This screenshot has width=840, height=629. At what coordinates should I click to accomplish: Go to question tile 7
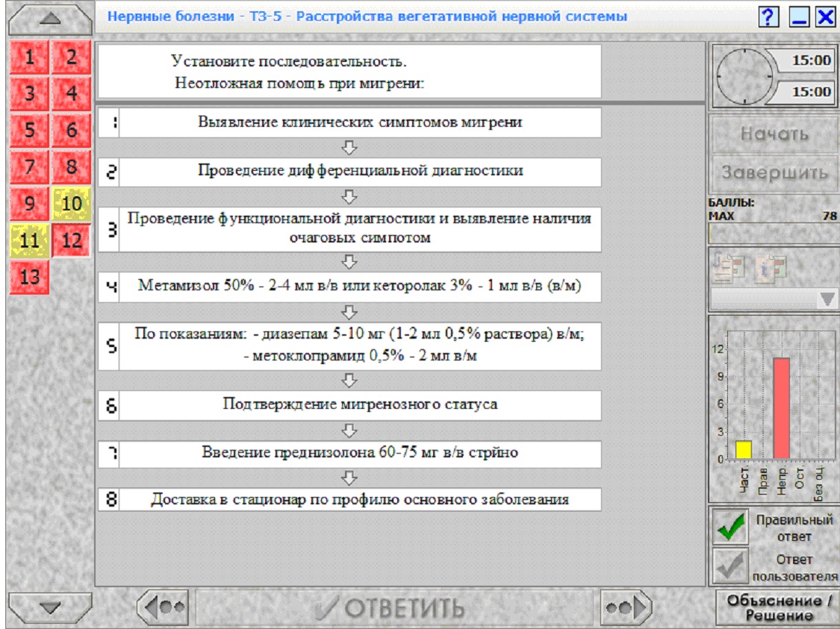29,166
